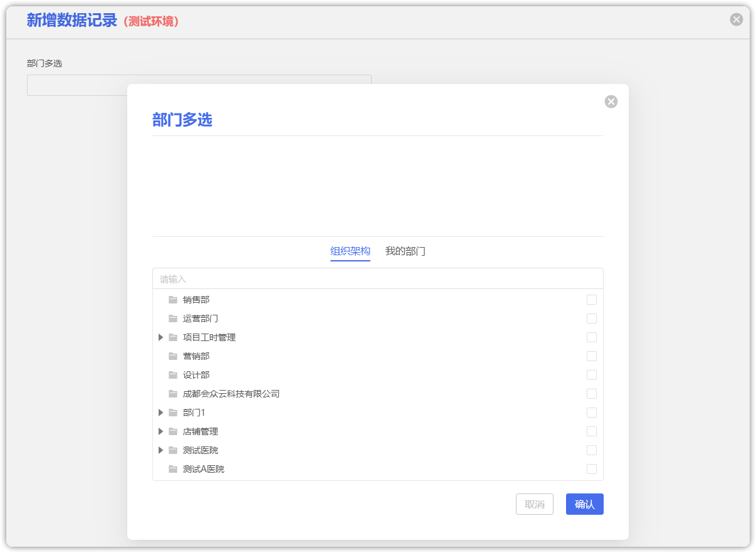The height and width of the screenshot is (553, 756).
Task: Check the 测试A医院 checkbox
Action: [x=592, y=469]
